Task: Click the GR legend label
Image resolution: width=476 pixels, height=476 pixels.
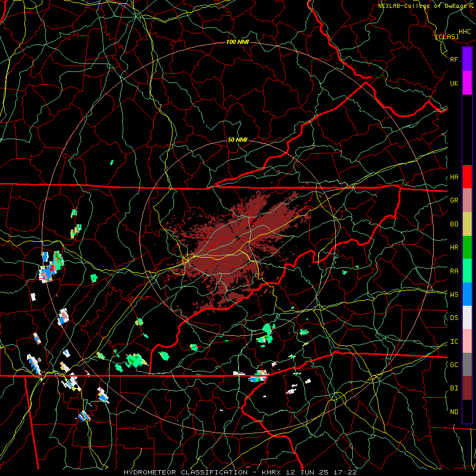Action: point(454,200)
